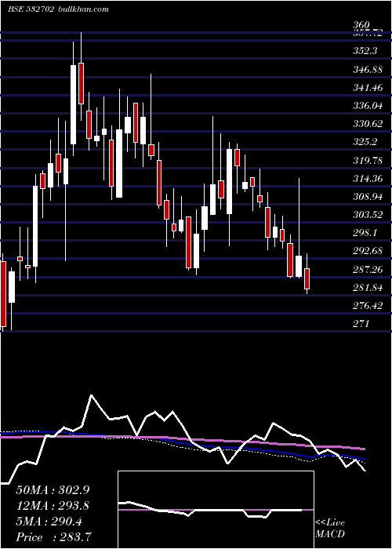Pick the 336.04 axis value
Screen dimensions: 392x549
(x=368, y=106)
